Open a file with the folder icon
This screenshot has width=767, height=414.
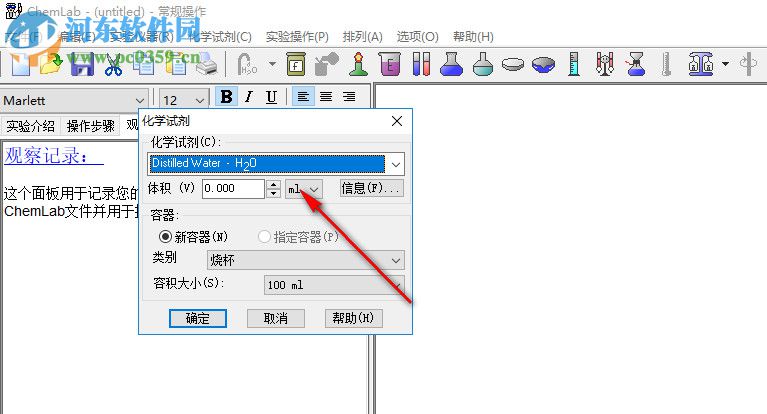pyautogui.click(x=51, y=64)
